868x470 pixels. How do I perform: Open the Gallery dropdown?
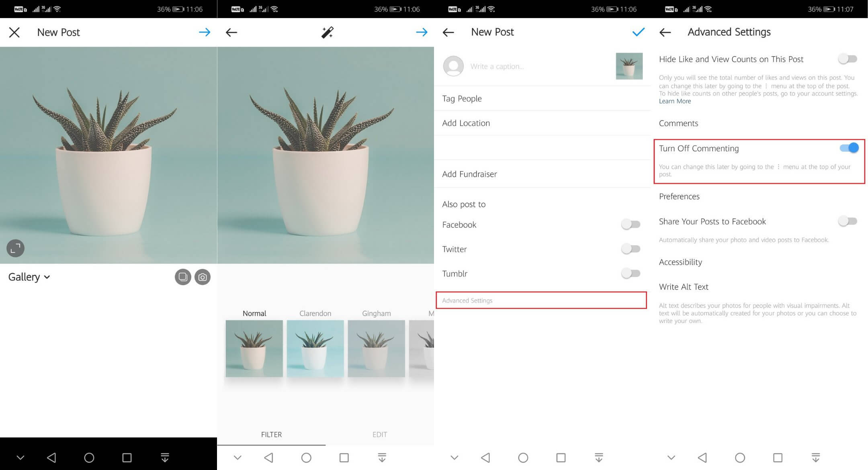29,277
